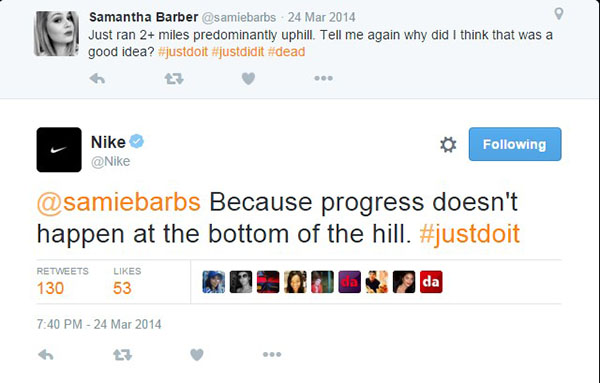Reply to Nike's tweet
The width and height of the screenshot is (600, 383).
pyautogui.click(x=46, y=355)
